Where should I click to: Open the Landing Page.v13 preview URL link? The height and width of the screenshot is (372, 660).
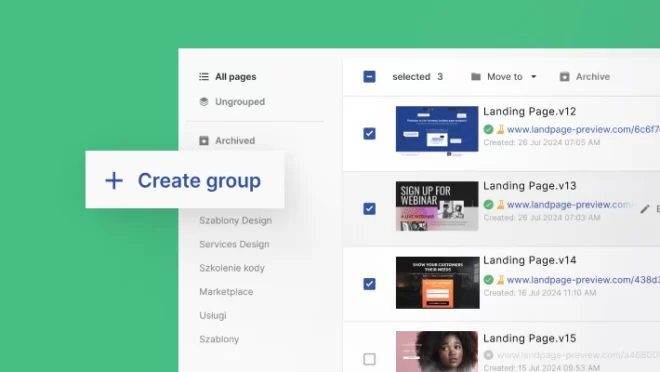coord(569,205)
